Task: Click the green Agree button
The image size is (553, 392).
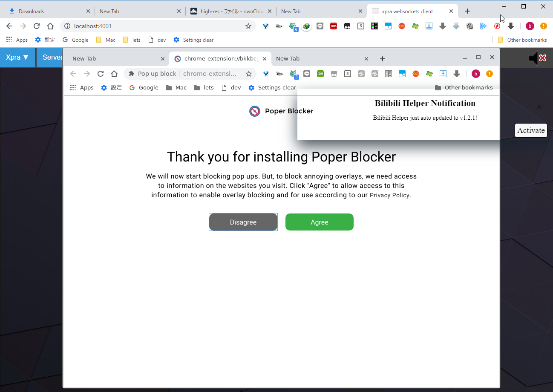Action: [x=319, y=222]
